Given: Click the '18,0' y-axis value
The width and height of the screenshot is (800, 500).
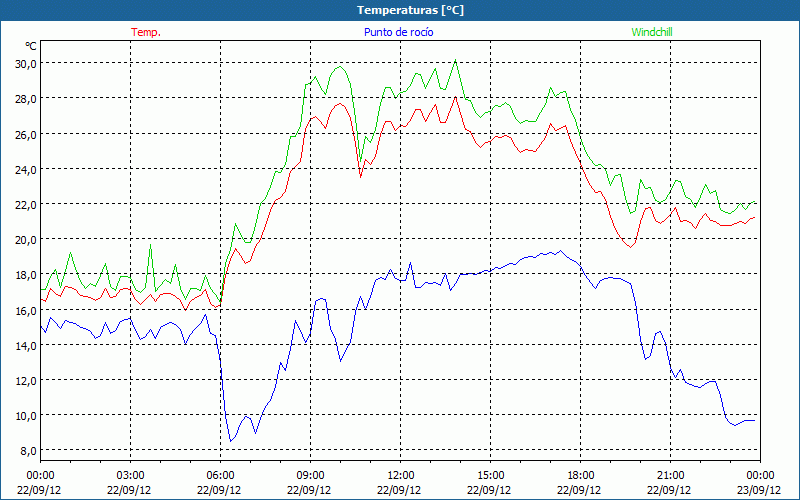Looking at the screenshot, I should [26, 275].
